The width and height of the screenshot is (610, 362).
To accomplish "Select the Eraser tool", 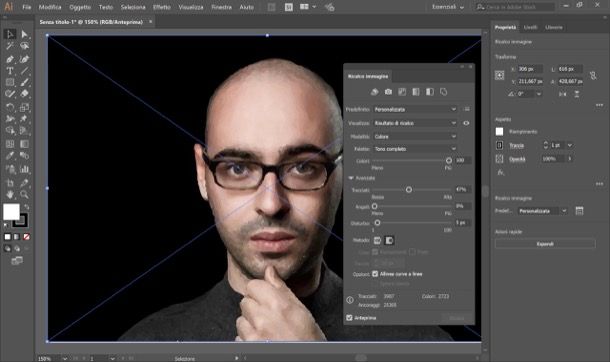I will tap(24, 94).
